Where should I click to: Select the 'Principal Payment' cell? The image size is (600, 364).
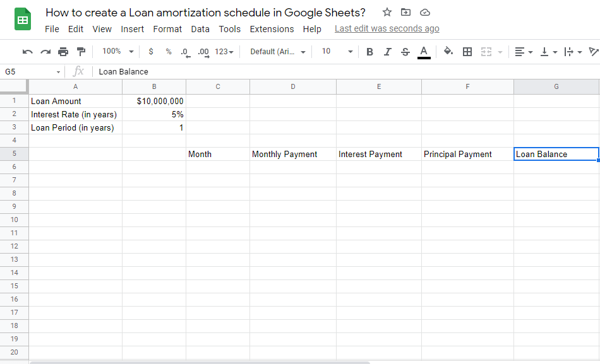[467, 154]
